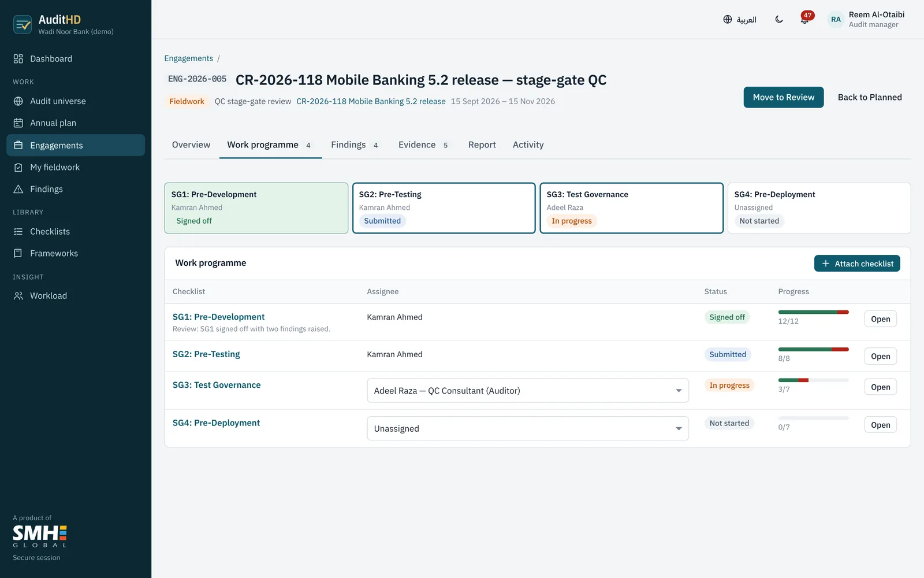924x578 pixels.
Task: Expand the Unassigned assignee dropdown for SG4
Action: coord(528,429)
